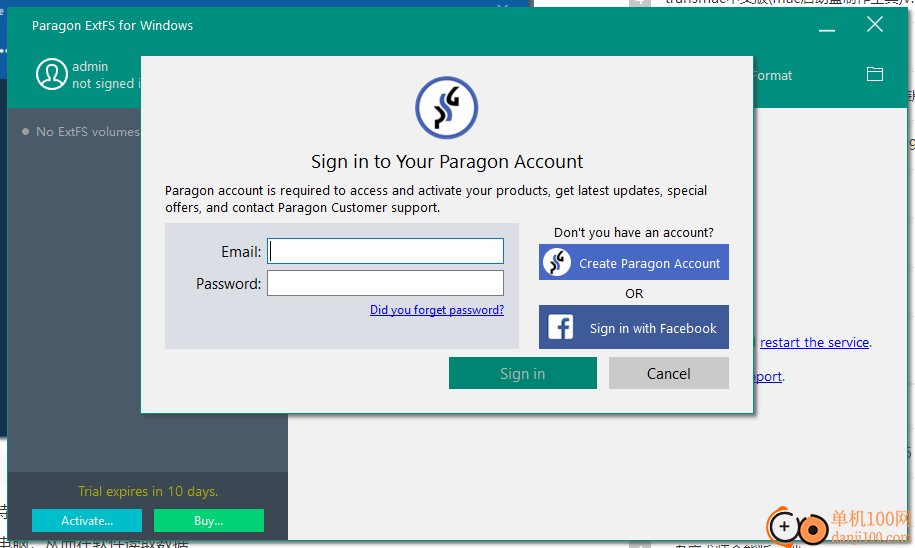Viewport: 915px width, 548px height.
Task: Cancel the sign-in dialog
Action: pos(669,374)
